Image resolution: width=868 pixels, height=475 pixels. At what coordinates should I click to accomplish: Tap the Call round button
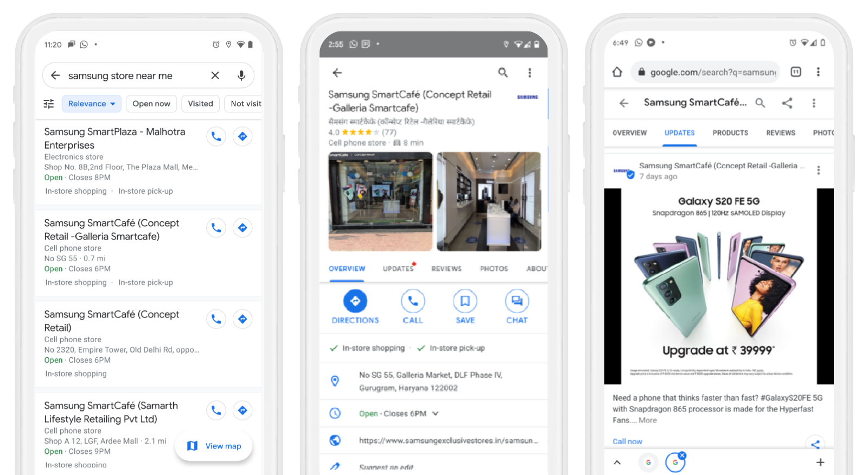[x=413, y=301]
